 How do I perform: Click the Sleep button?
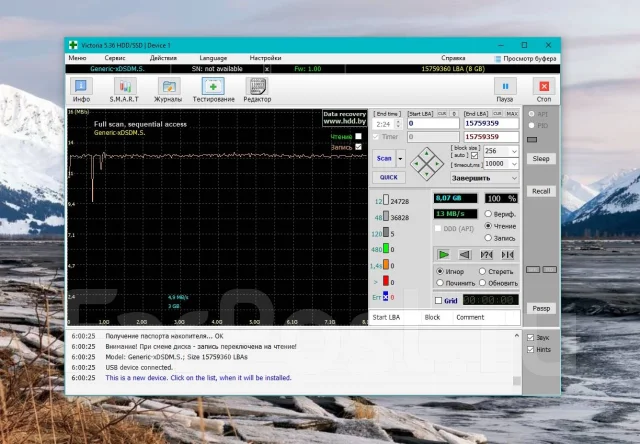(x=541, y=159)
